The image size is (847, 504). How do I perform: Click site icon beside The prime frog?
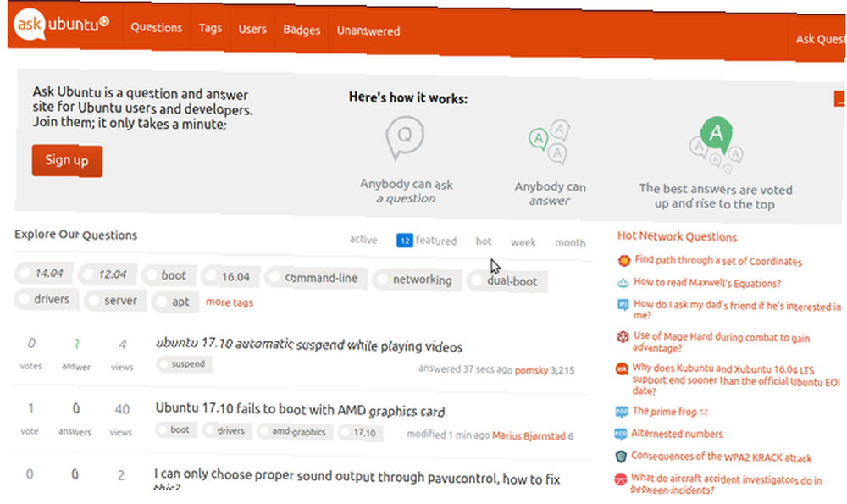pyautogui.click(x=622, y=412)
